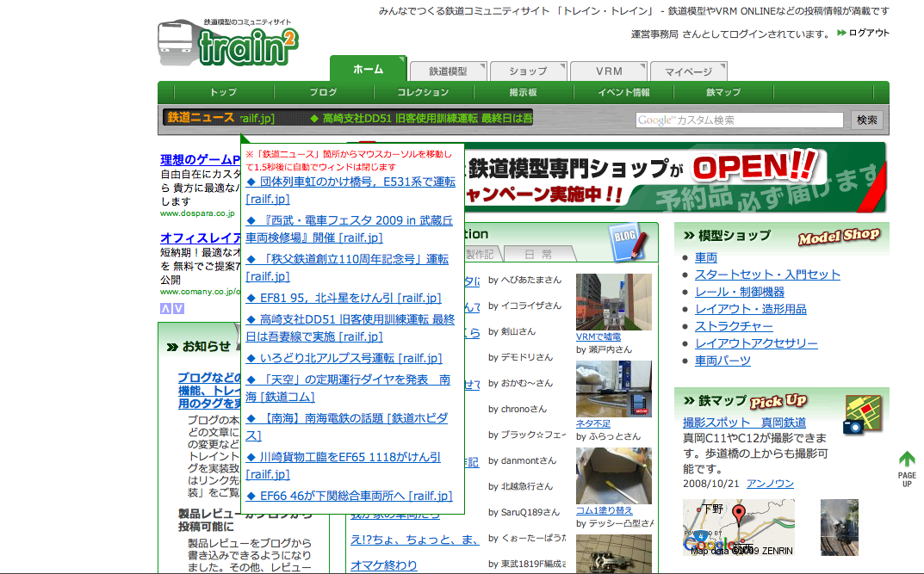Click the red marker on the Google map
Viewport: 924px width, 574px height.
point(738,515)
